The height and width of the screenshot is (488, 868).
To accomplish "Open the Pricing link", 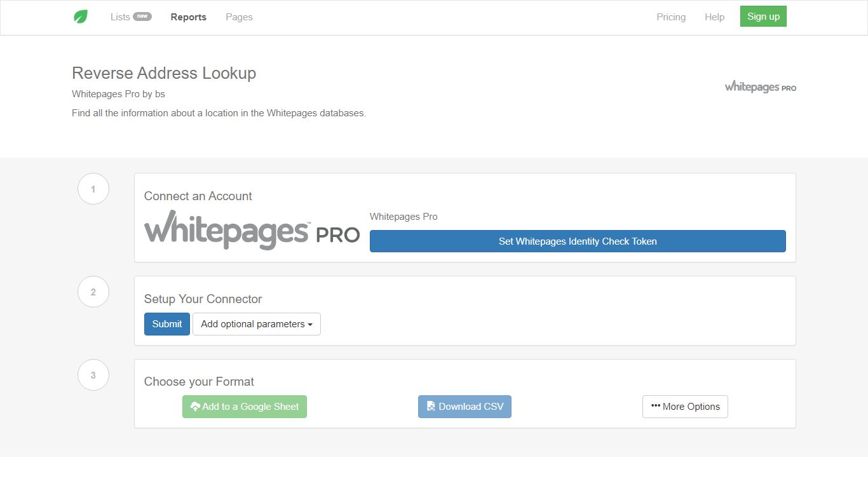I will point(671,17).
